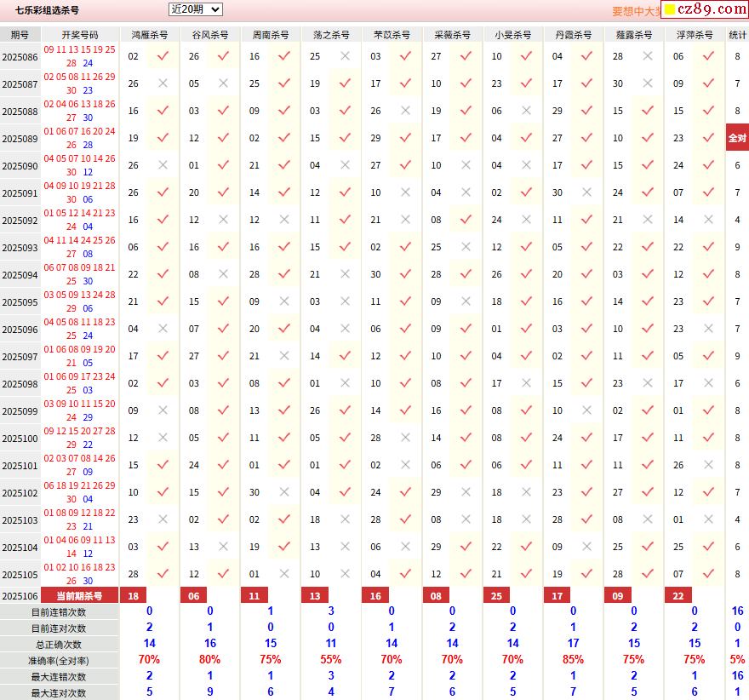Select period number 2025100
This screenshot has height=700, width=749.
(x=20, y=439)
